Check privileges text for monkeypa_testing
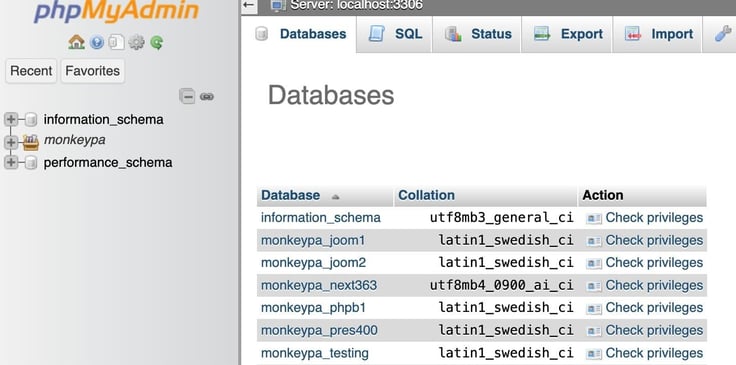The height and width of the screenshot is (365, 736). click(x=654, y=353)
